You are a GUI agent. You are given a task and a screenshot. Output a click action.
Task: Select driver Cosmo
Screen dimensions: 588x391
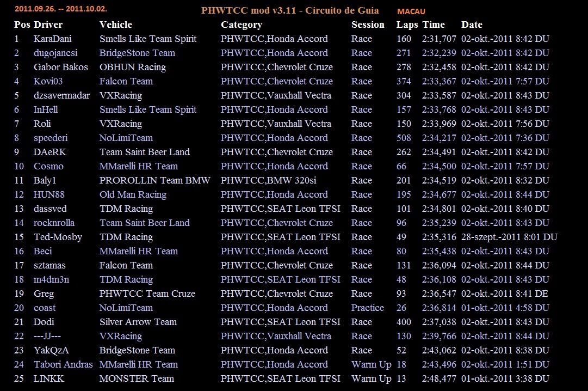48,167
